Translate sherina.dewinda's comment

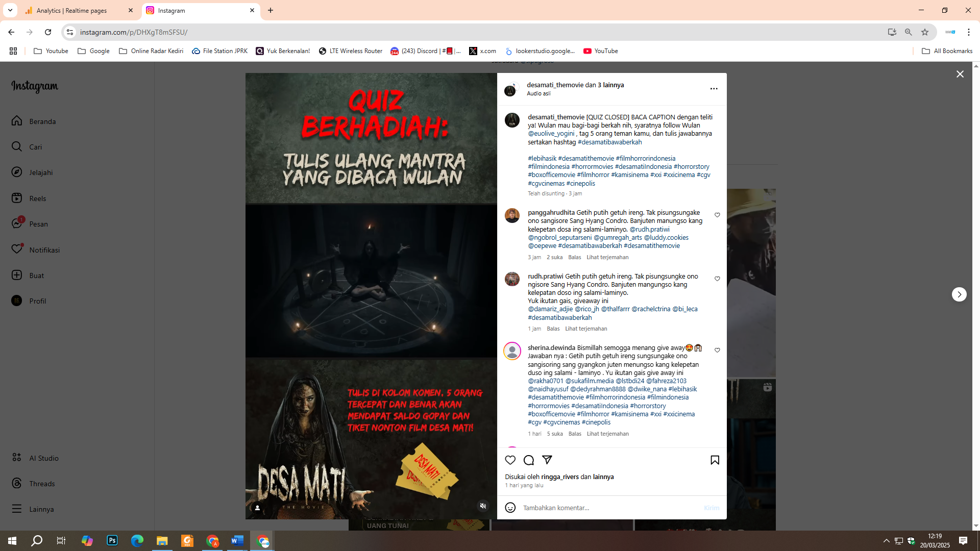607,434
